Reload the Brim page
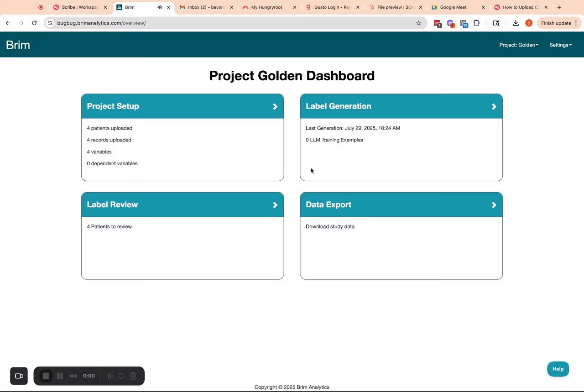Screen dimensions: 584x392 34,23
